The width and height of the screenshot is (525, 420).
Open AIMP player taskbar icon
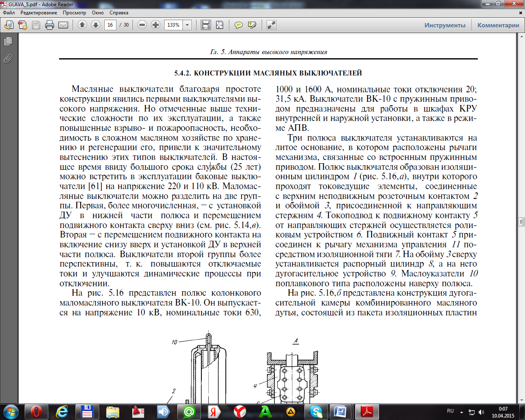pos(291,412)
